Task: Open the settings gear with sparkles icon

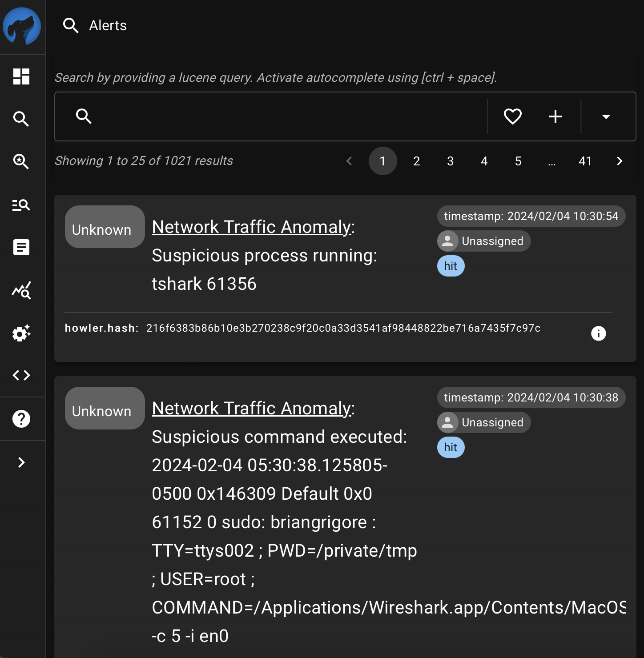Action: (21, 333)
